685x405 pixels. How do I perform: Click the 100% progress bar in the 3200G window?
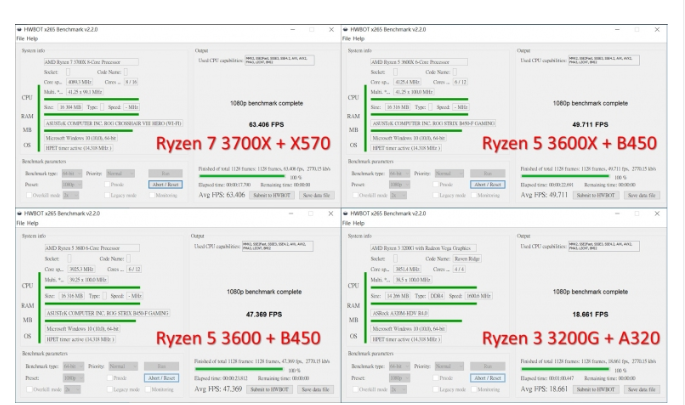click(x=565, y=370)
